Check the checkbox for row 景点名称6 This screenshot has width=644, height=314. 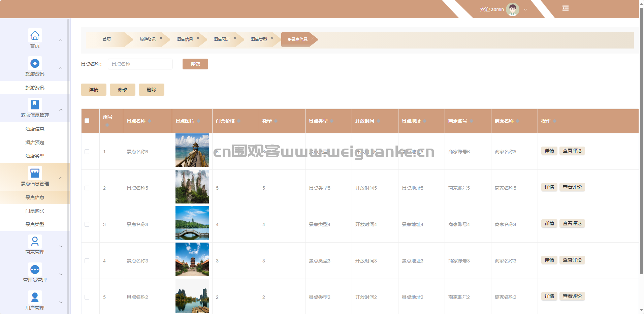pyautogui.click(x=87, y=152)
